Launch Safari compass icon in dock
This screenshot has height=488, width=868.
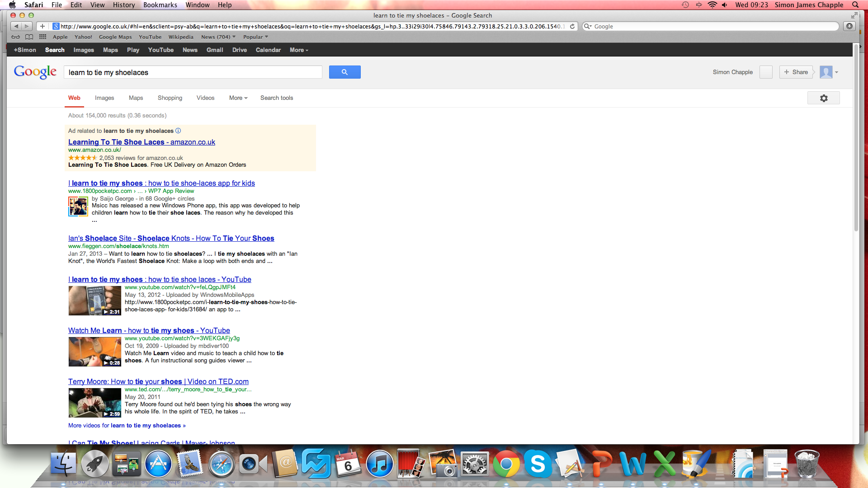pyautogui.click(x=221, y=464)
